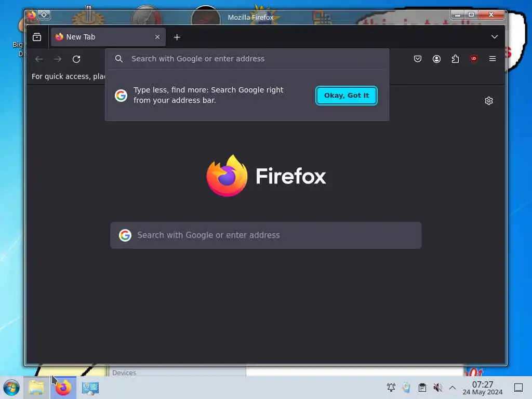Go forward one page in Firefox
The height and width of the screenshot is (399, 532).
[58, 59]
